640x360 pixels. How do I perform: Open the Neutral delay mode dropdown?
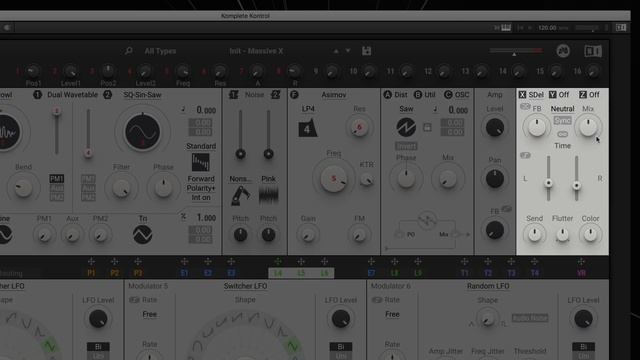point(562,109)
